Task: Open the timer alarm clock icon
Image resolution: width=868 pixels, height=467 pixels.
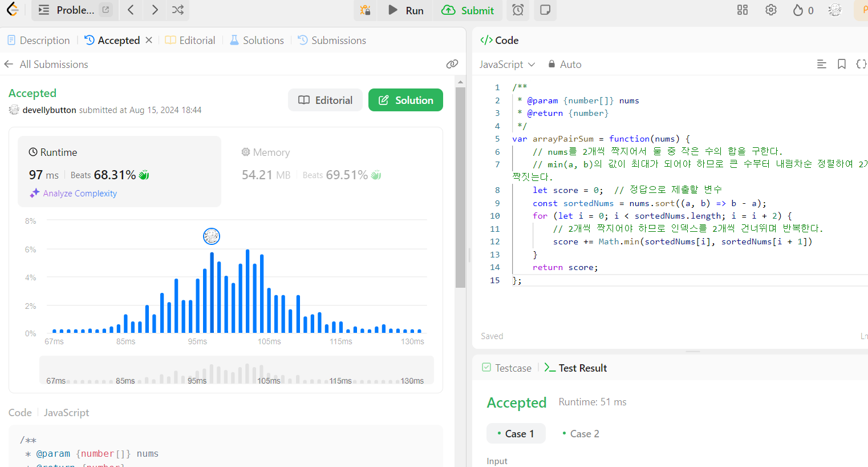Action: coord(518,10)
